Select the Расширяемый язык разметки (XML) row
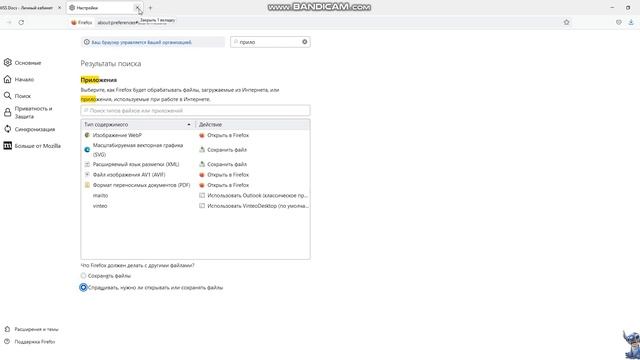The height and width of the screenshot is (360, 640). pyautogui.click(x=195, y=164)
